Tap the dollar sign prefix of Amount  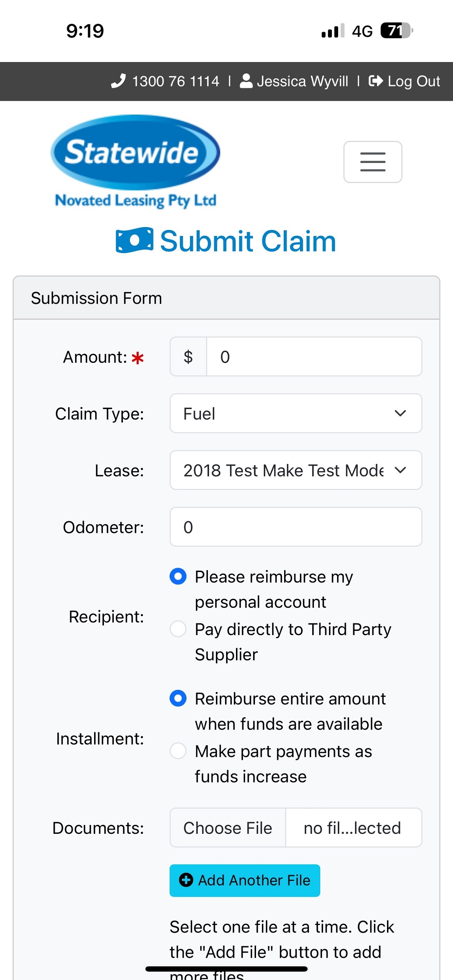point(189,357)
